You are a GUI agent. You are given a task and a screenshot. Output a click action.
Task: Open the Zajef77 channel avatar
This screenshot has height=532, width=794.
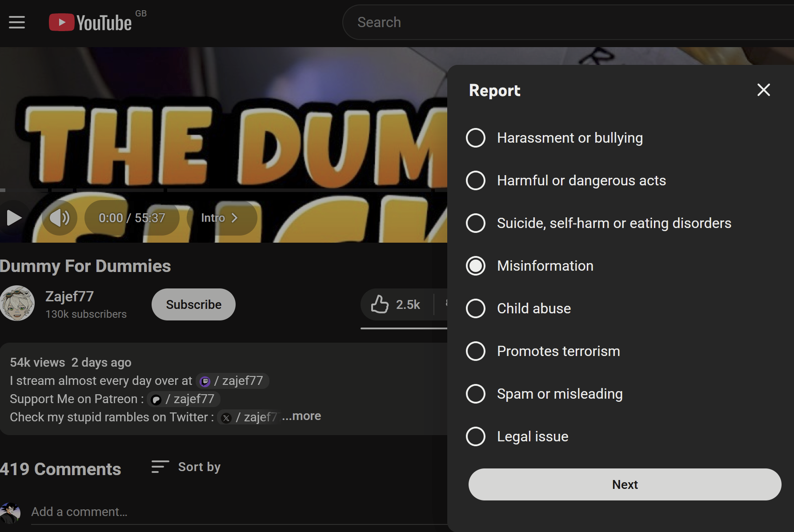click(17, 303)
